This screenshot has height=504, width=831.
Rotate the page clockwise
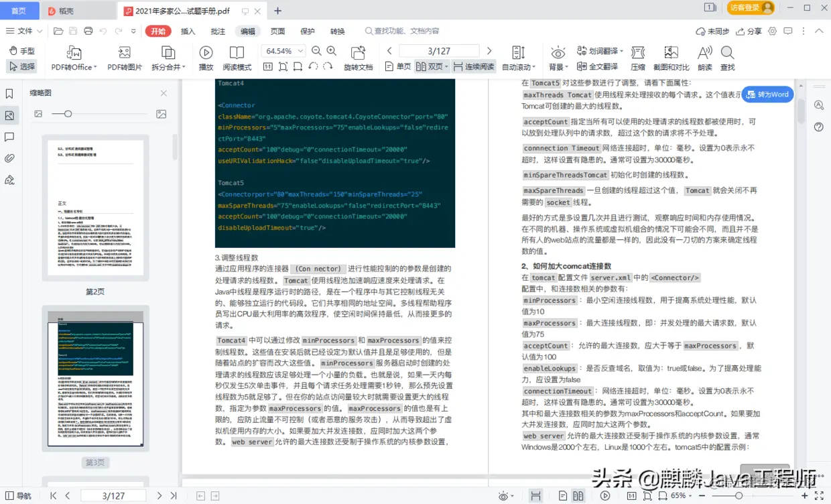pyautogui.click(x=328, y=66)
